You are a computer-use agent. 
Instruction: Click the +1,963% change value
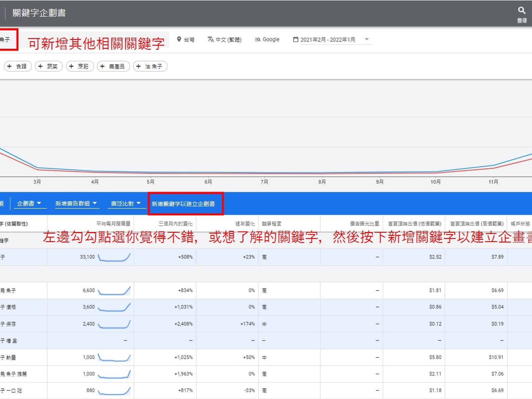(184, 374)
